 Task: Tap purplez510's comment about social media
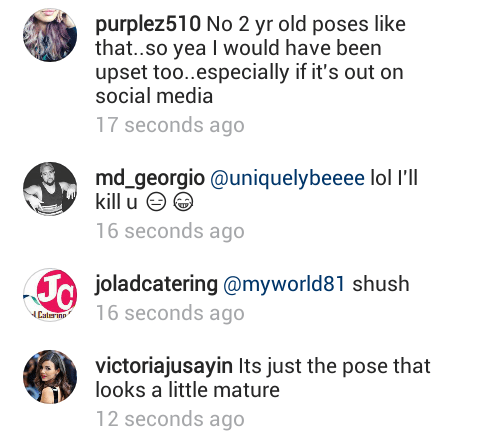(250, 60)
